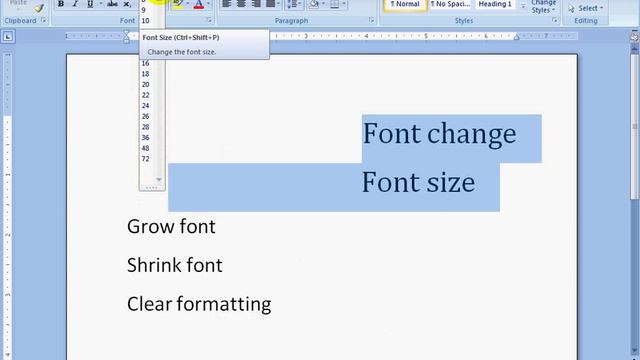Center the selected text
This screenshot has height=360, width=640.
point(241,4)
